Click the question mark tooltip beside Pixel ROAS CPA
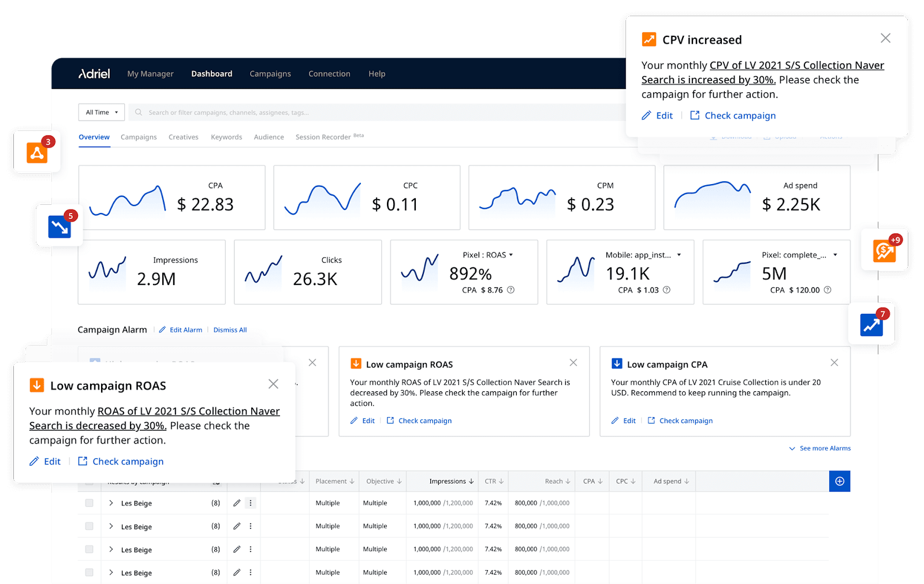This screenshot has height=584, width=924. pyautogui.click(x=511, y=290)
